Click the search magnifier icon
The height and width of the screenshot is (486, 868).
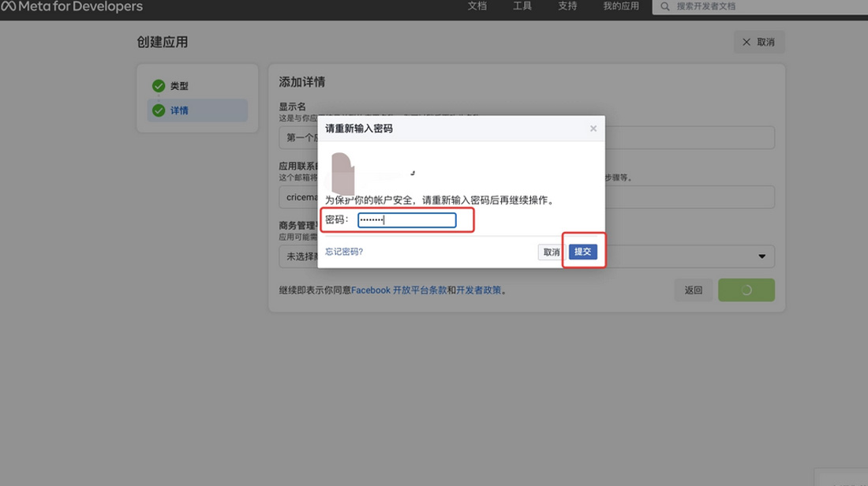tap(665, 6)
